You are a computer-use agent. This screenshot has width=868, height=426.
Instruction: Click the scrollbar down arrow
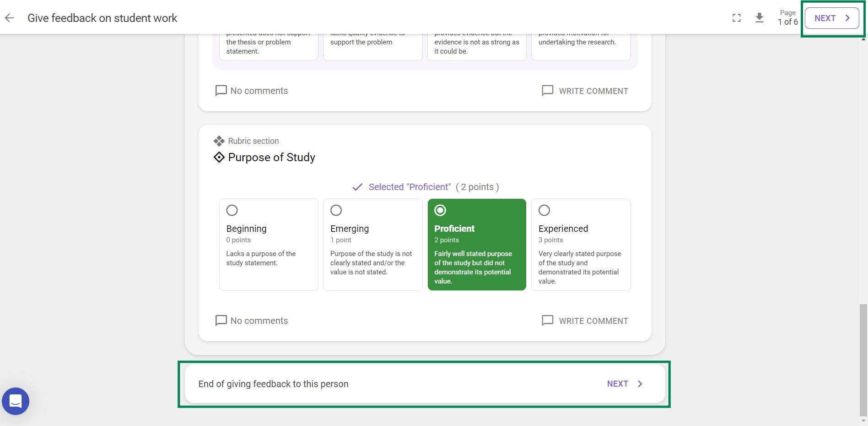(x=863, y=421)
